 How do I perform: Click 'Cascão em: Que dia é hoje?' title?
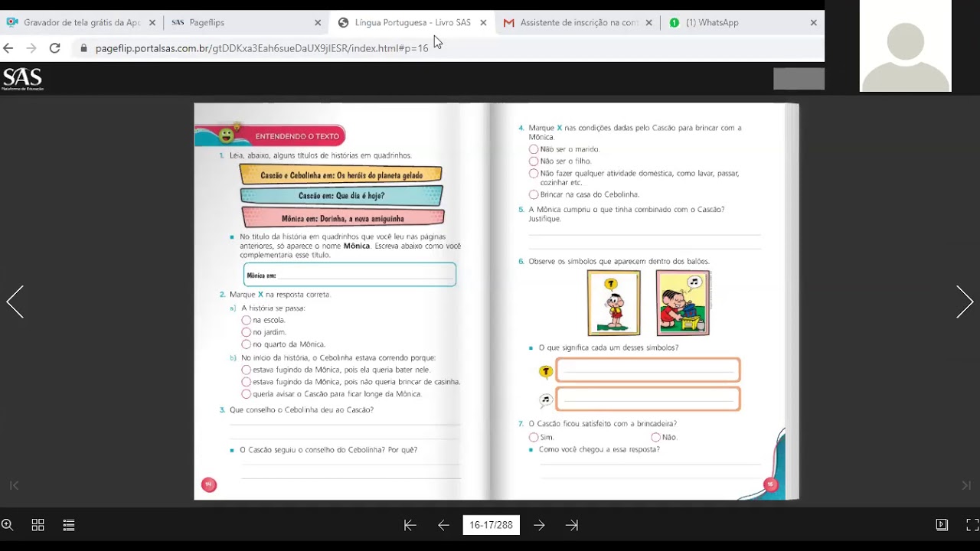coord(341,196)
